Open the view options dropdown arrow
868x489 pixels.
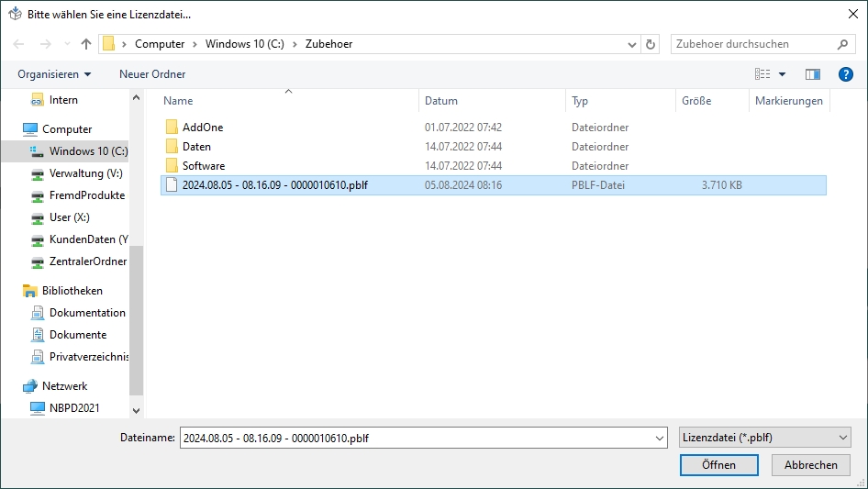(782, 74)
